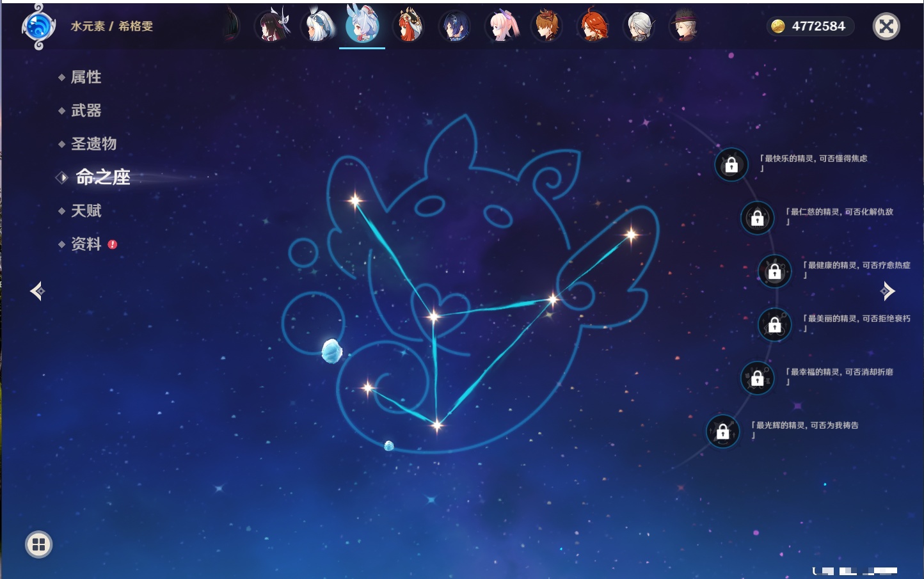Screen dimensions: 924x579
Task: Open the 资料 profile tab with alert
Action: pos(86,244)
